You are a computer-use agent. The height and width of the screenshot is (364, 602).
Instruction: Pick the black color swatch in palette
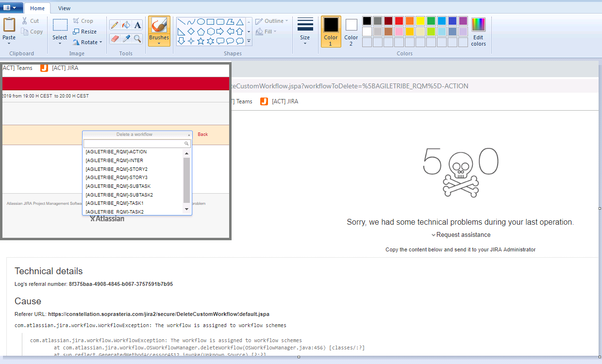pyautogui.click(x=367, y=21)
